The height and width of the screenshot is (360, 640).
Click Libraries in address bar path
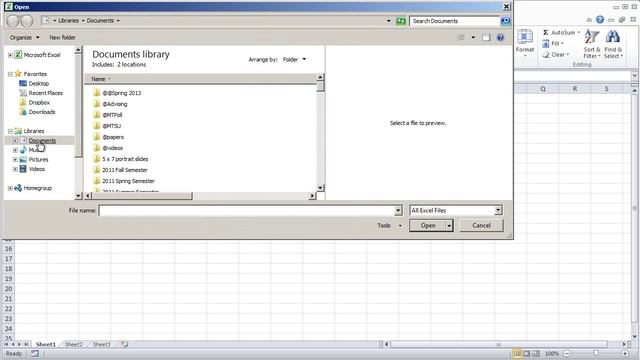click(x=68, y=20)
